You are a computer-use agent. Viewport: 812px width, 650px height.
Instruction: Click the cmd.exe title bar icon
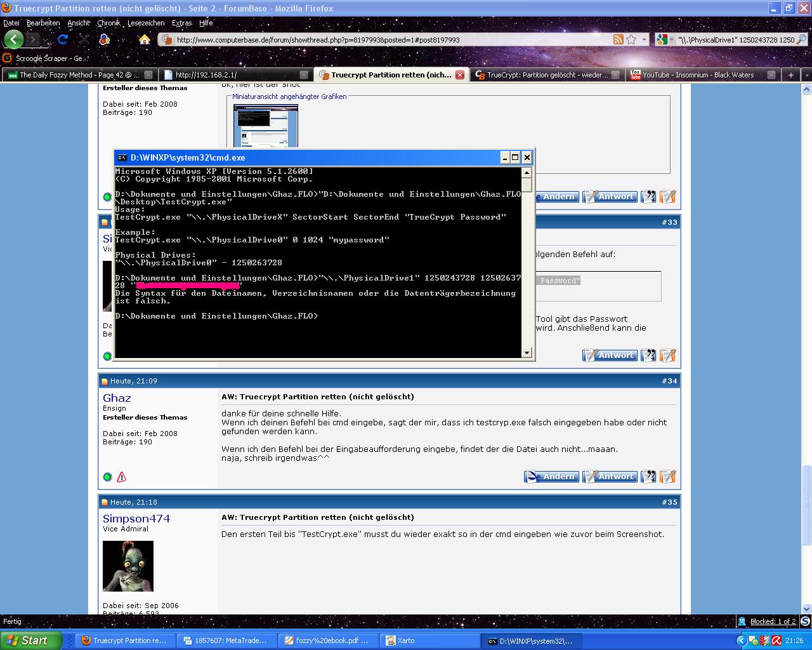(122, 157)
